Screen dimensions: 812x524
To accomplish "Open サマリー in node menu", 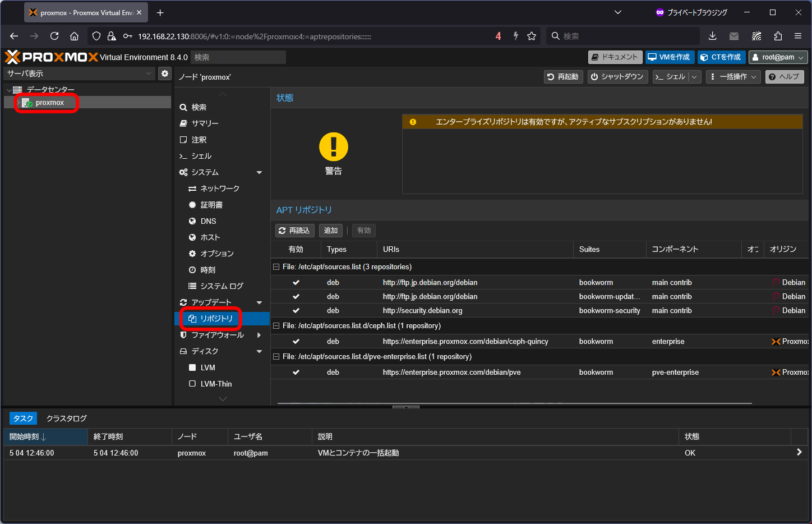I will 222,123.
